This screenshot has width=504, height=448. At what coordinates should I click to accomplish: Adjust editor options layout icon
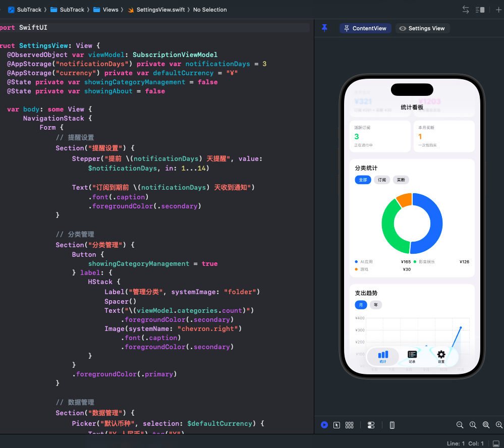(480, 10)
